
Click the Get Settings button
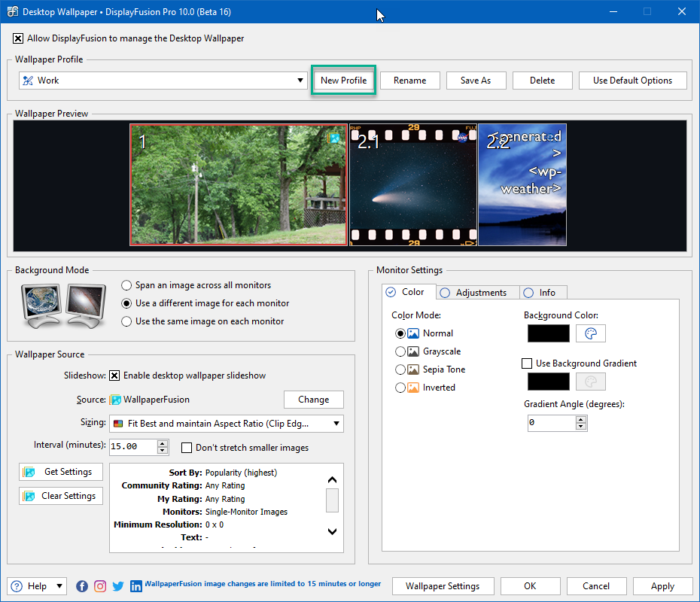click(61, 472)
